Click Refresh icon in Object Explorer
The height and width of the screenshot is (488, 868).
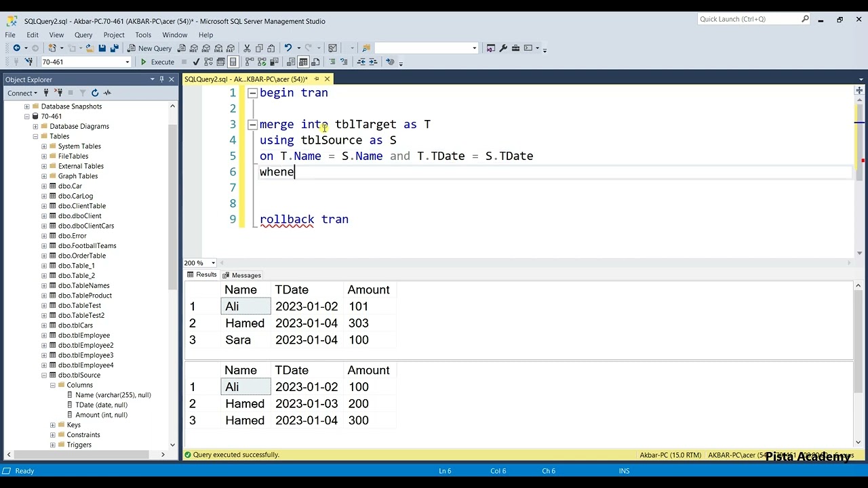pyautogui.click(x=95, y=93)
